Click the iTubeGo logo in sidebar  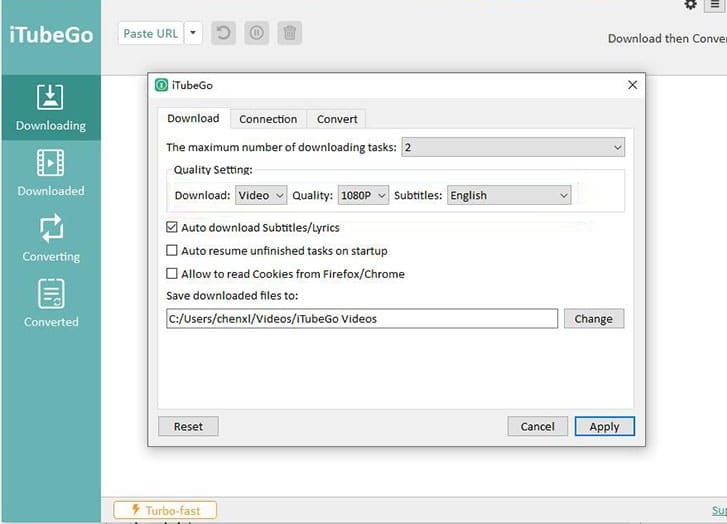(x=51, y=35)
